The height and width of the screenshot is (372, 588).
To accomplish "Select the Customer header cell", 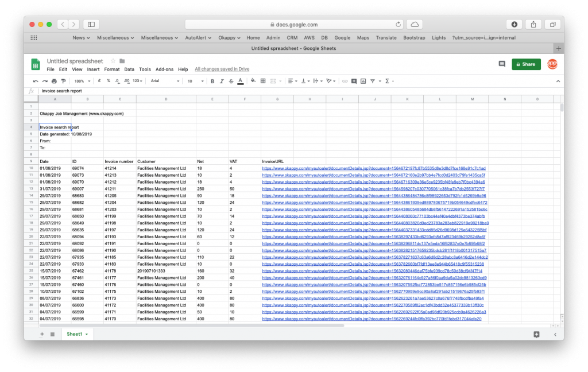I will point(166,161).
